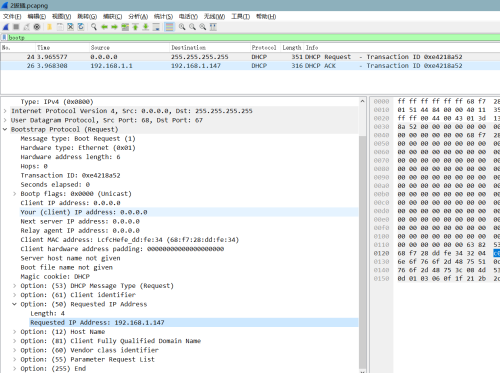Sort packets by Time column
This screenshot has height=373, width=500.
(x=62, y=48)
